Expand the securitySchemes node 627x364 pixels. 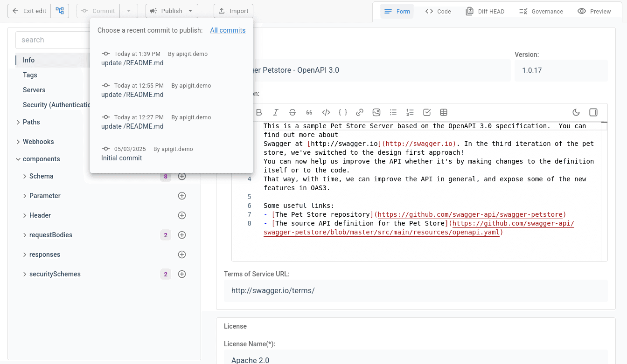coord(25,274)
